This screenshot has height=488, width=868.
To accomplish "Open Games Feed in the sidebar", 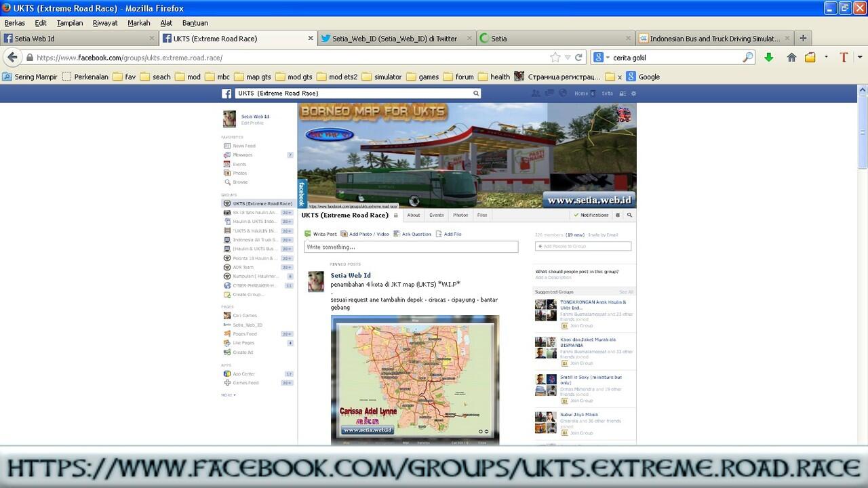I will pos(245,383).
